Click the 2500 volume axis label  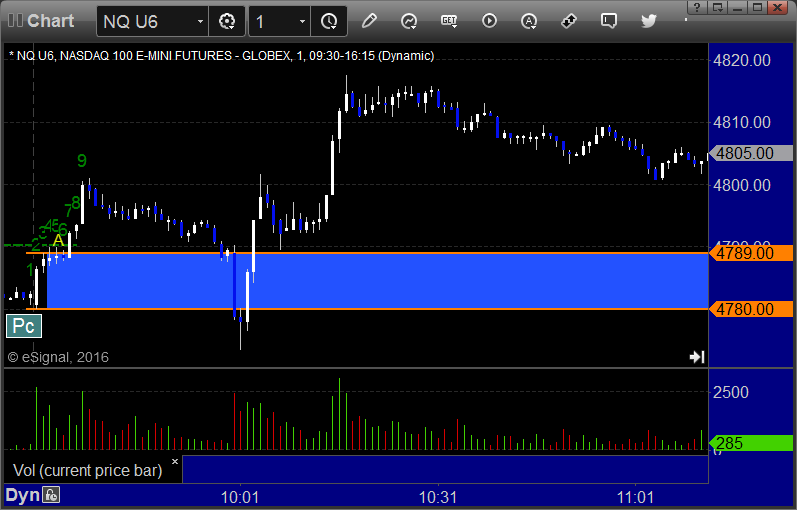tap(730, 392)
